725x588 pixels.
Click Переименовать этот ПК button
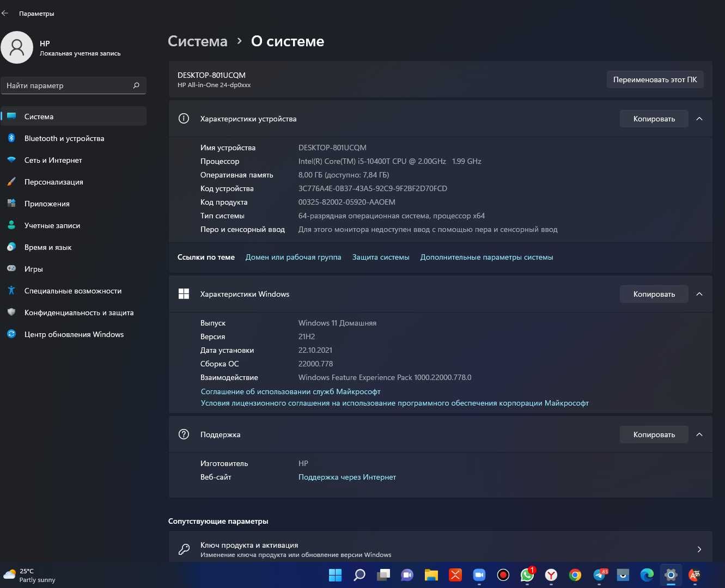[655, 79]
